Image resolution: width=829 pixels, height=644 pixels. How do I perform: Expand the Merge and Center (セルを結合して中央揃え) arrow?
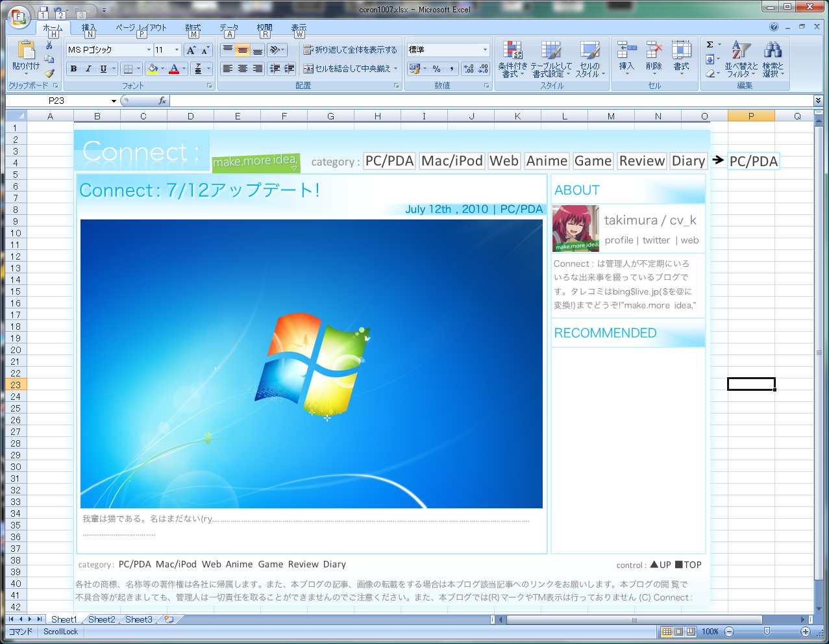[395, 68]
